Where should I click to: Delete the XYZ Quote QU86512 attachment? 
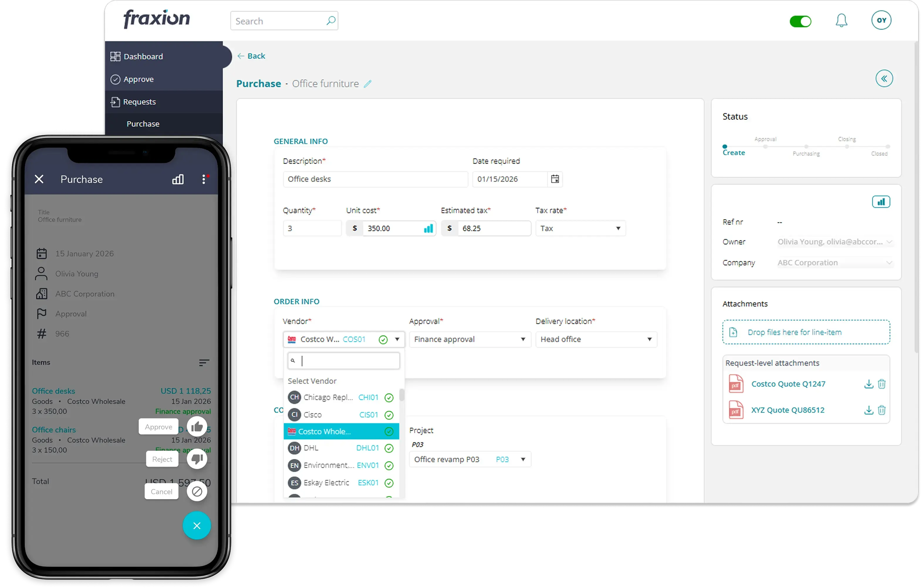tap(882, 410)
